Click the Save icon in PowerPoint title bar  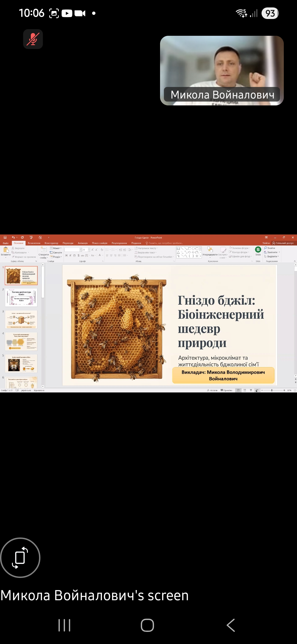5,237
